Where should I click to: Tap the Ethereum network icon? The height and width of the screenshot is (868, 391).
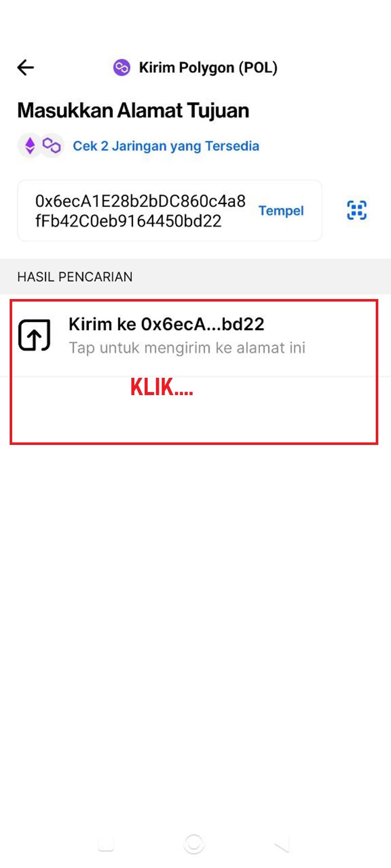(30, 145)
